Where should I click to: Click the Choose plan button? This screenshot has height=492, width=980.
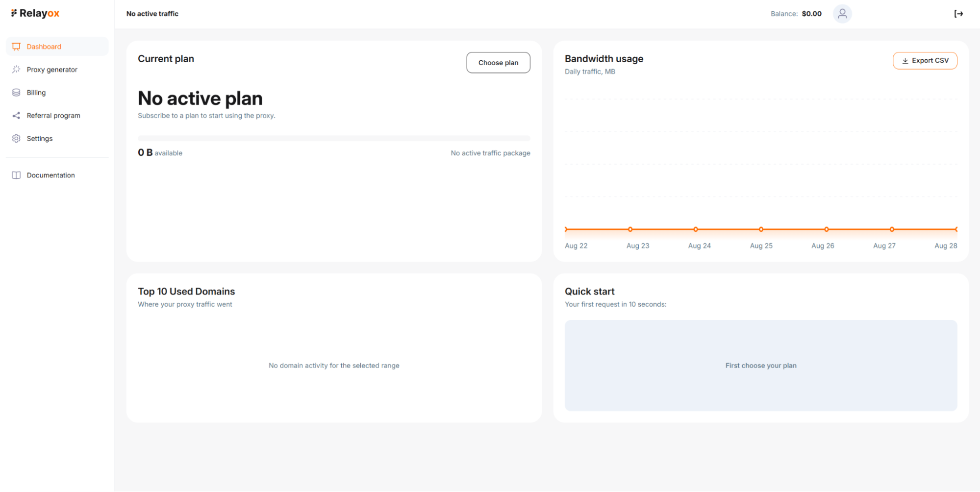[x=498, y=63]
